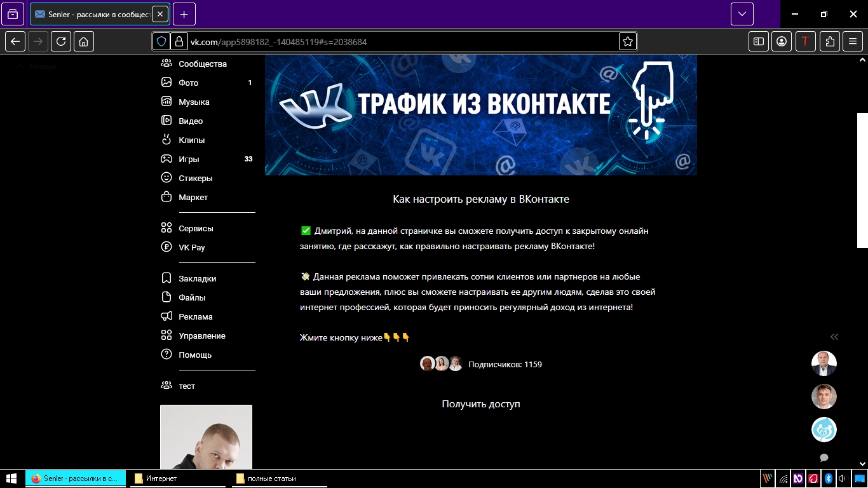This screenshot has height=488, width=868.
Task: Open chat with second man avatar
Action: [824, 396]
